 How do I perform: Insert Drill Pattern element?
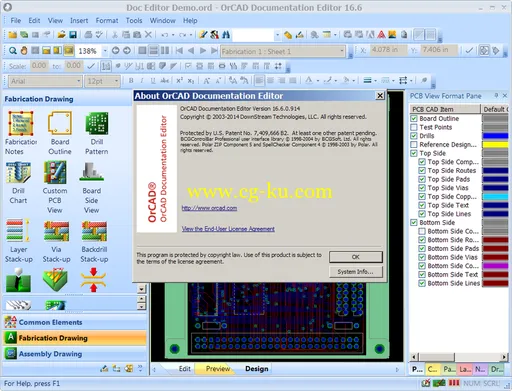point(97,133)
